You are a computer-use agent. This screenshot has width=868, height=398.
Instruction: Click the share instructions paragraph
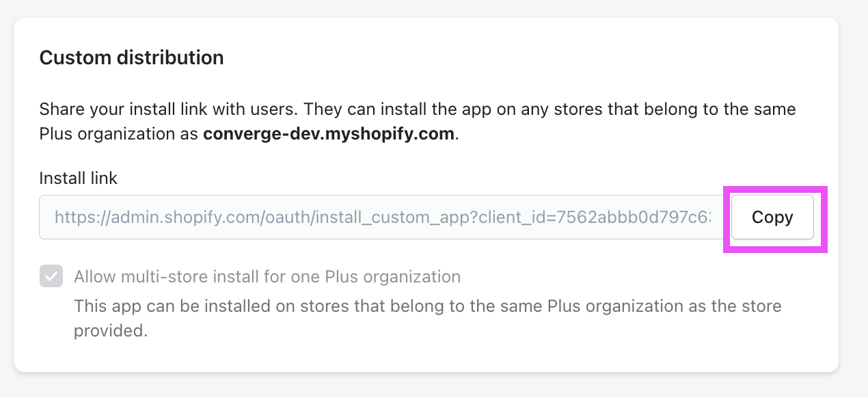coord(417,109)
